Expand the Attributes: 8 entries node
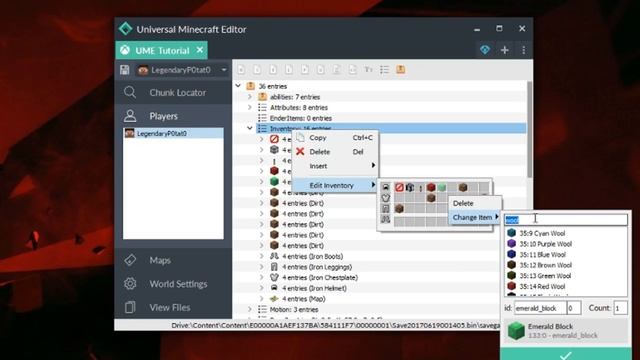The height and width of the screenshot is (360, 640). (250, 107)
